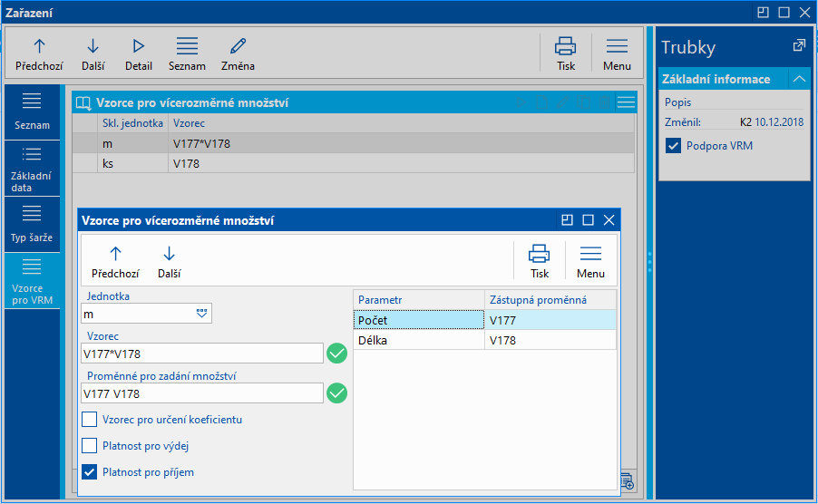818x504 pixels.
Task: Open Menu in Vzorce dialog toolbar
Action: 590,262
